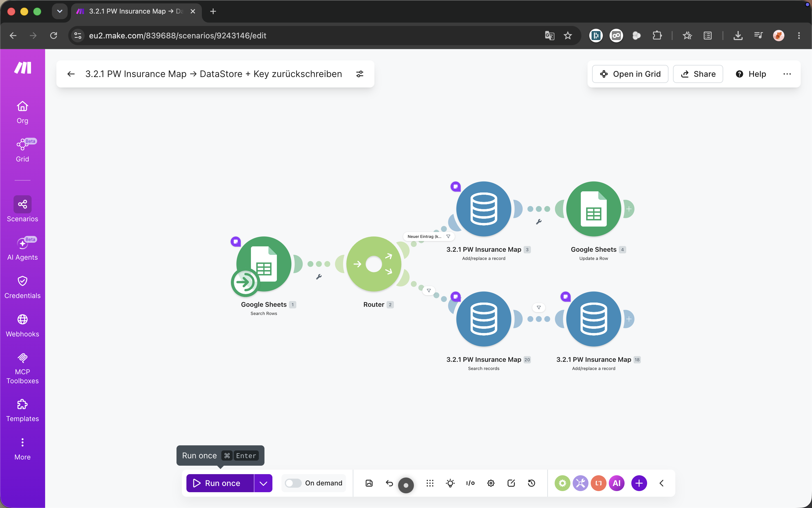Viewport: 812px width, 508px height.
Task: Open data store module 3 Add/replace a record
Action: 484,209
